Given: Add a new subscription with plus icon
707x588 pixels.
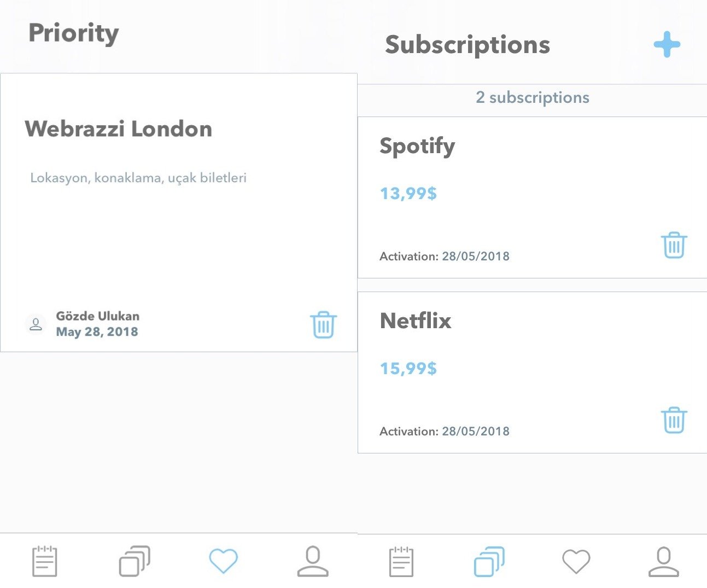Looking at the screenshot, I should tap(667, 44).
